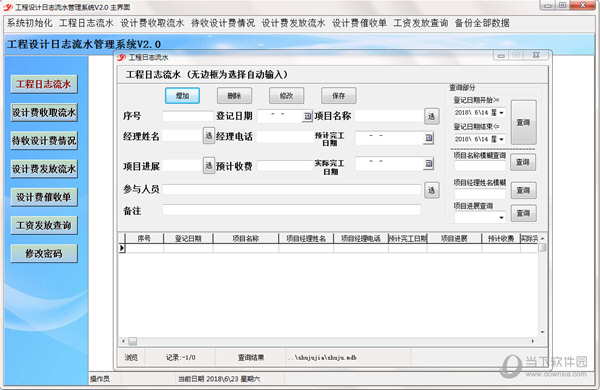Click the 设计费发放流水 sidebar button

click(44, 169)
